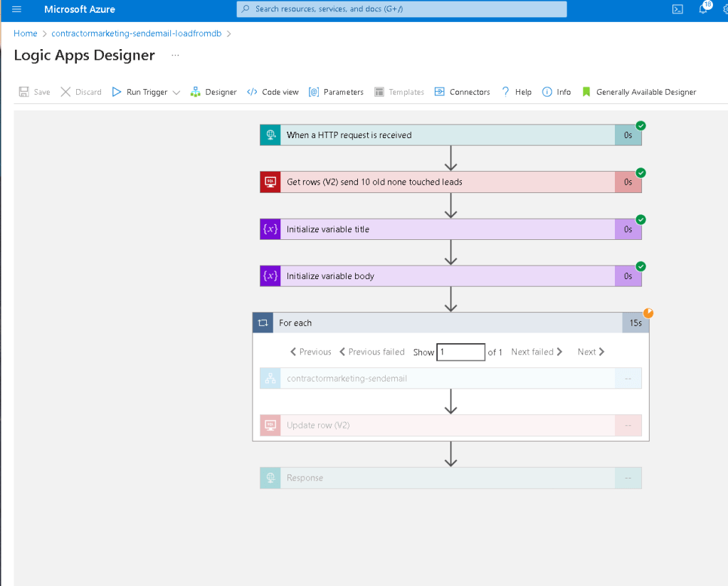Expand the Run Trigger dropdown chevron

pyautogui.click(x=176, y=93)
